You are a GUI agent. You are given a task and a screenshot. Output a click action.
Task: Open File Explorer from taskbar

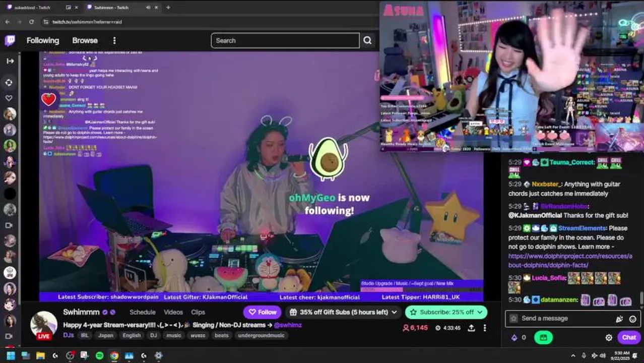click(x=40, y=355)
